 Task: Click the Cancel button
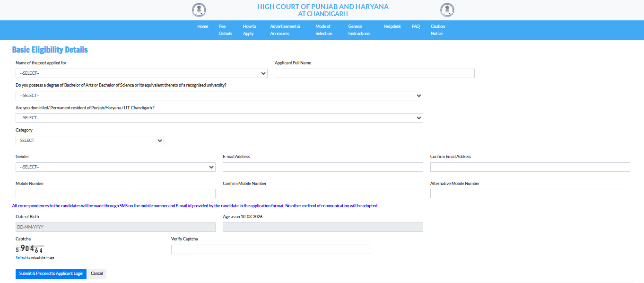pyautogui.click(x=96, y=273)
